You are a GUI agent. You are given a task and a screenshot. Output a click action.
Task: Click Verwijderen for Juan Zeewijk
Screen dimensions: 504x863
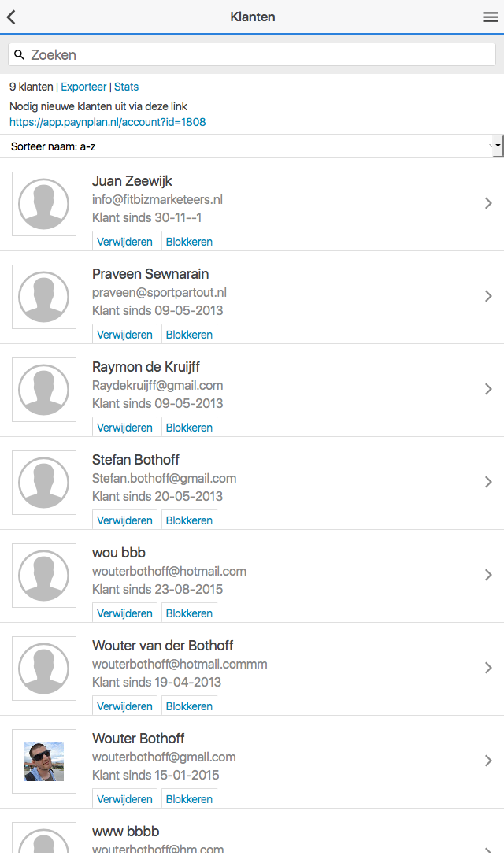click(x=125, y=242)
